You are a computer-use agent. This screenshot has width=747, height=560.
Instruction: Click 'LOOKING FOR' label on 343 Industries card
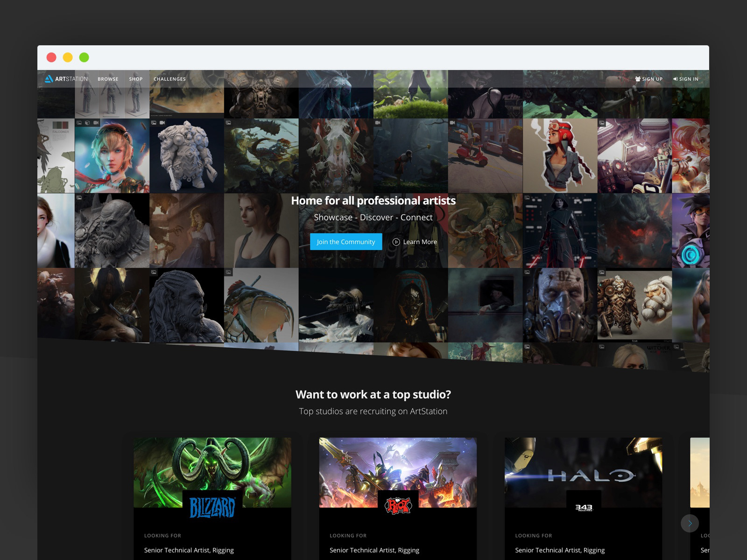(x=533, y=536)
